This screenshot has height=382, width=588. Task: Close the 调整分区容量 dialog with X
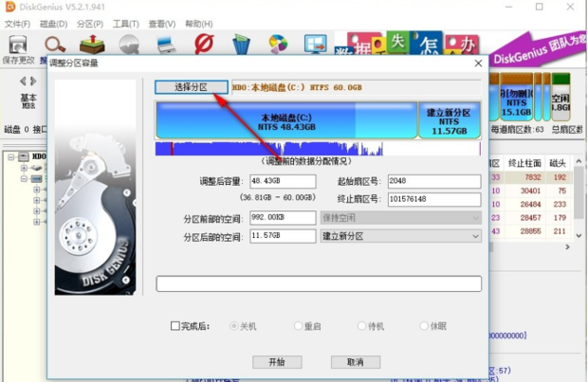pos(478,64)
